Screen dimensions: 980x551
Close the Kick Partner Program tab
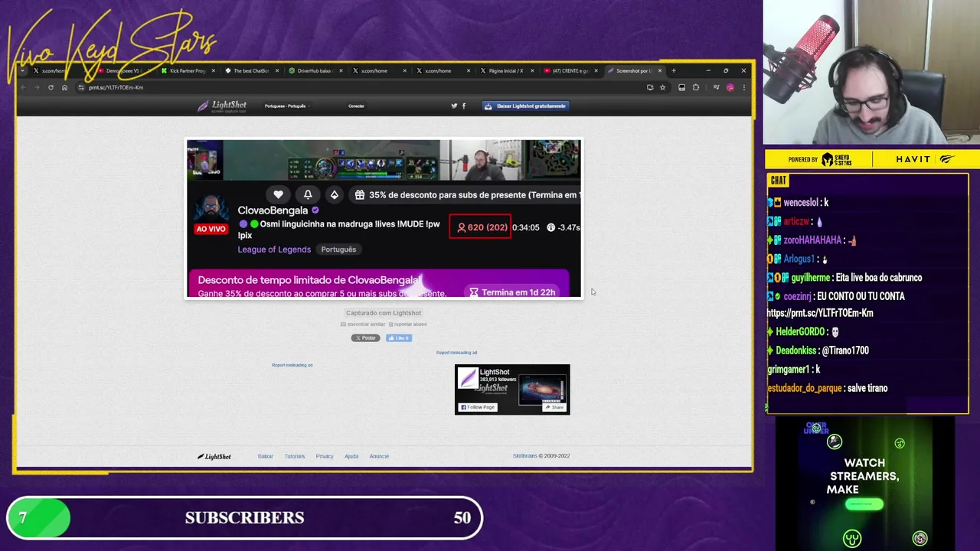tap(213, 70)
